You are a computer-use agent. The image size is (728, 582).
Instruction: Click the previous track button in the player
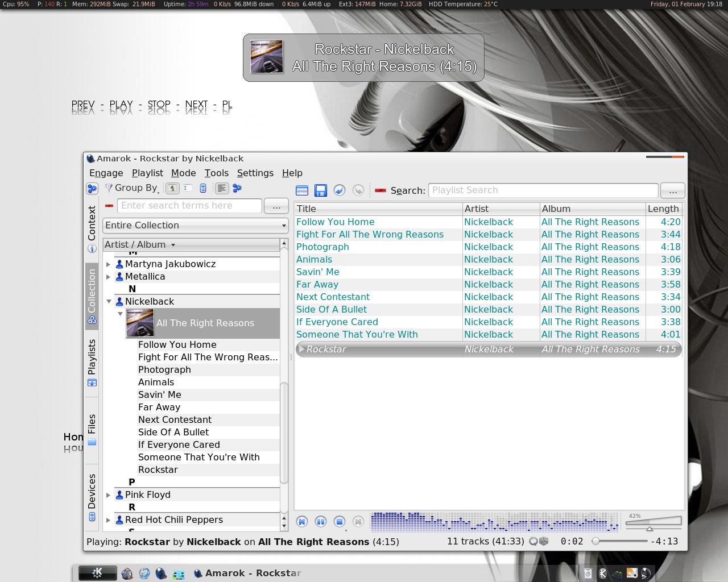tap(302, 521)
